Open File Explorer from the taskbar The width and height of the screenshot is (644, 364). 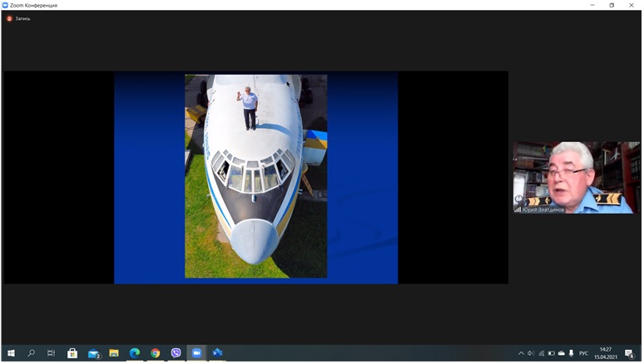114,353
